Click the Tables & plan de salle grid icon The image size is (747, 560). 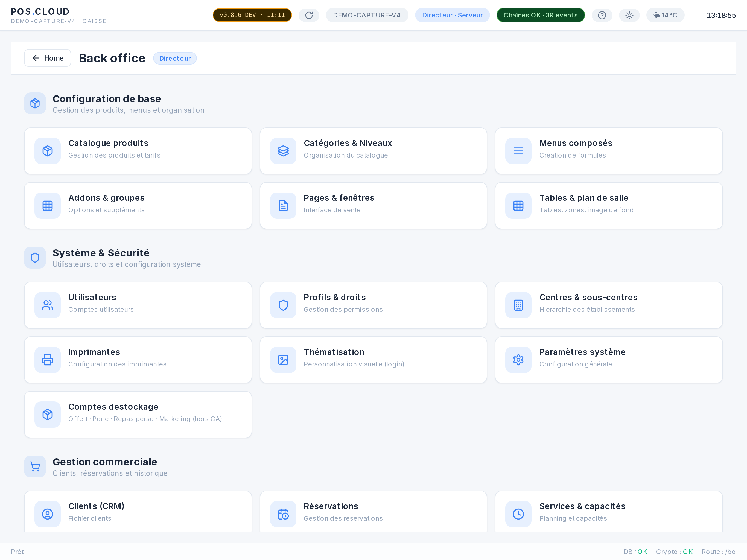click(x=518, y=206)
